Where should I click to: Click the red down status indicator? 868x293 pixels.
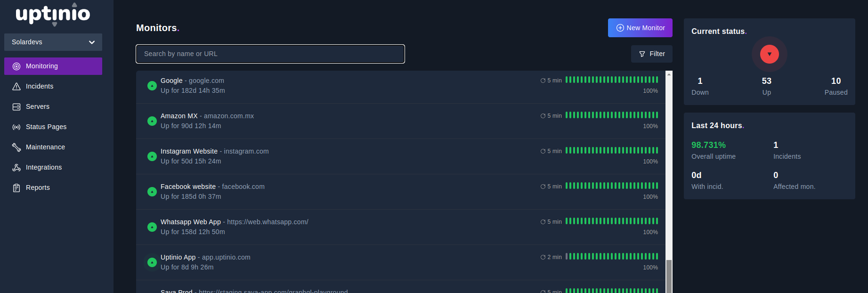(x=769, y=54)
